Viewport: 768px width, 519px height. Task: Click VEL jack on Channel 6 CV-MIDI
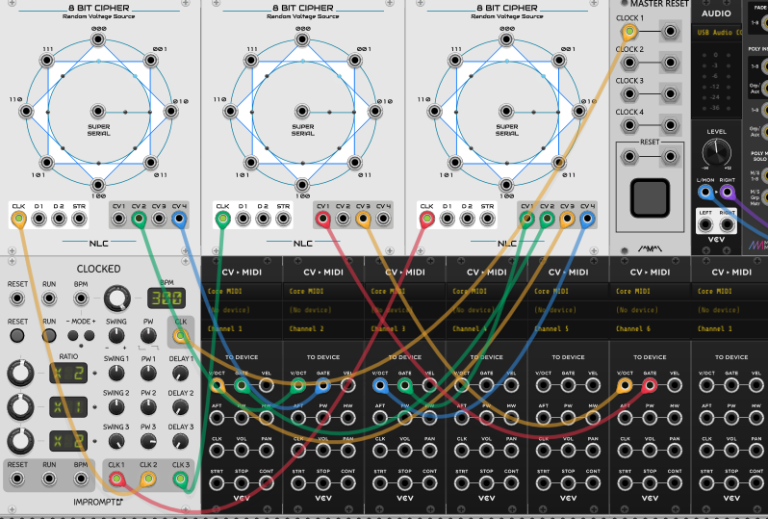pyautogui.click(x=674, y=386)
